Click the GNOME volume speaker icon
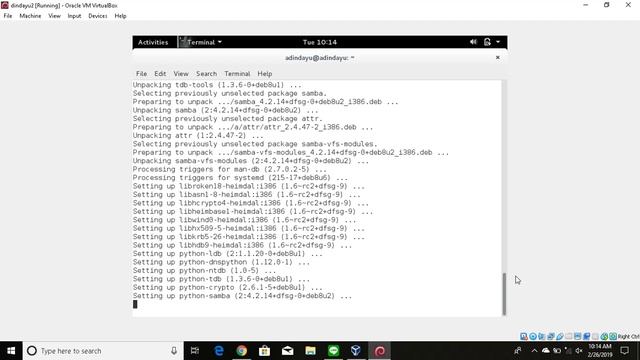This screenshot has width=640, height=360. tap(473, 42)
